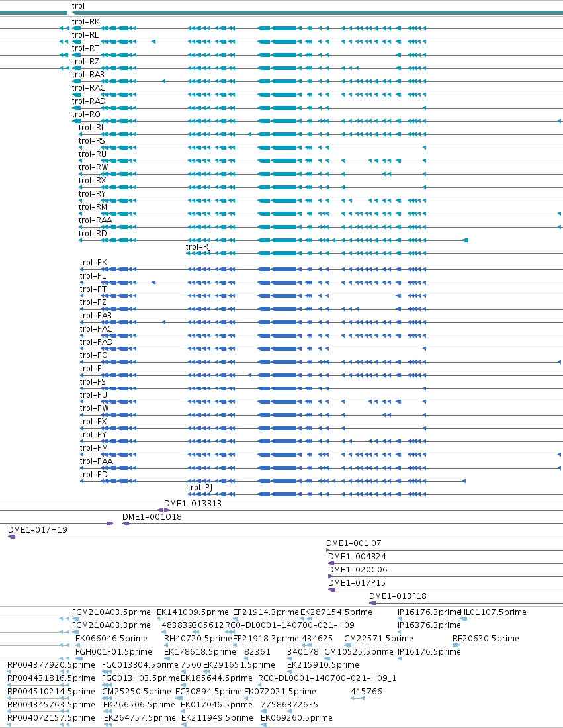Open the EK066046.5prime EST label
The image size is (563, 728).
tap(111, 639)
